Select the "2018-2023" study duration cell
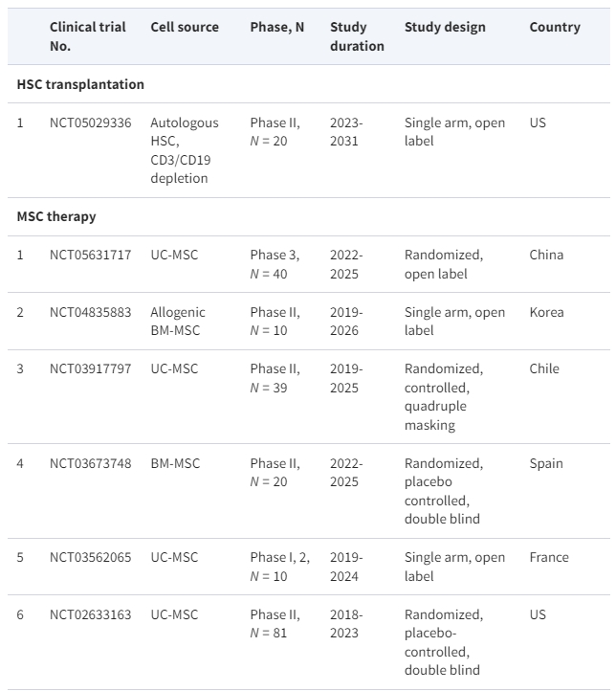The height and width of the screenshot is (691, 616). tap(345, 623)
